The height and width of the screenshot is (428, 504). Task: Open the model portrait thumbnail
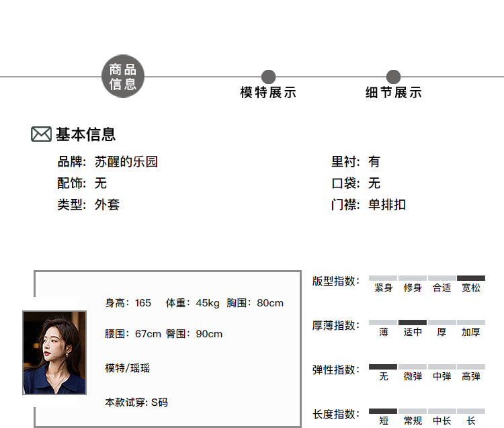point(54,352)
